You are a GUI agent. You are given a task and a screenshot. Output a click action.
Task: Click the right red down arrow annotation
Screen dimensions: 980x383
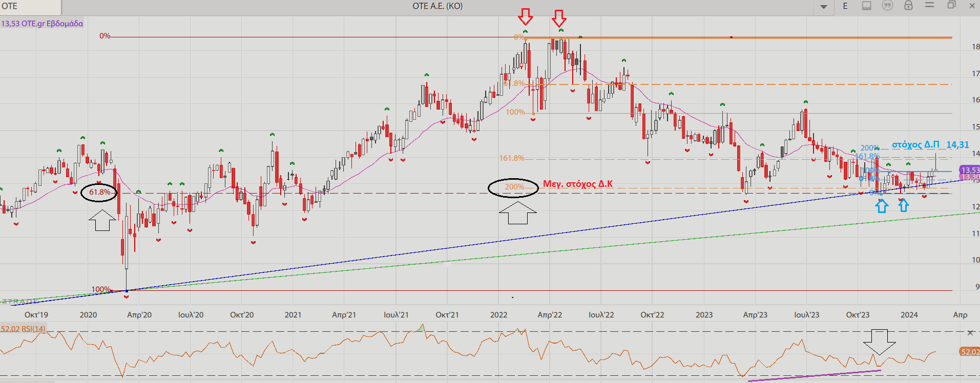[x=559, y=18]
